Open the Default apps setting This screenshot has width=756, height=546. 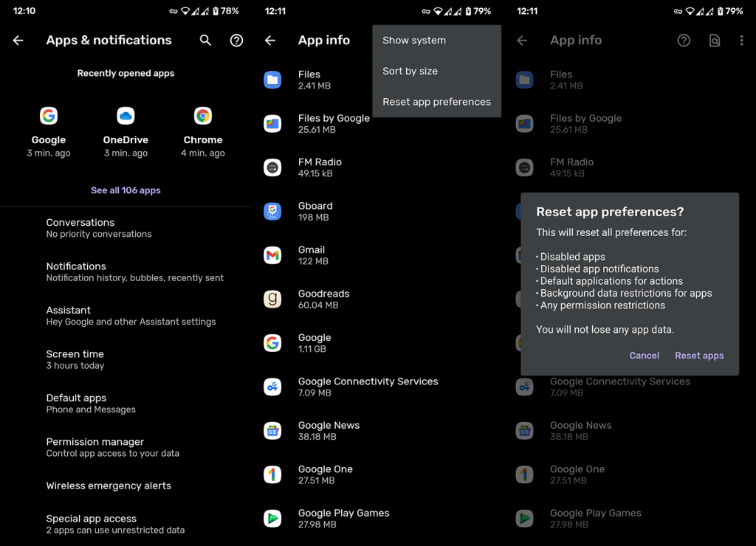77,403
